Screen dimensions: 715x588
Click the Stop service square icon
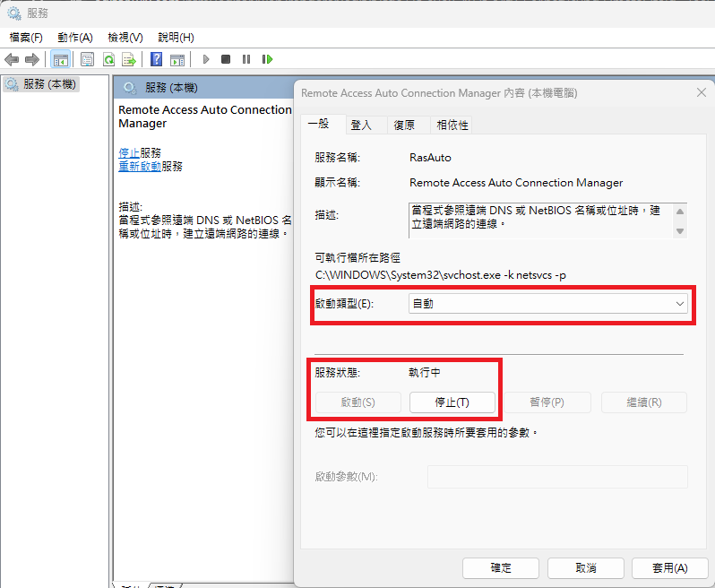click(226, 59)
